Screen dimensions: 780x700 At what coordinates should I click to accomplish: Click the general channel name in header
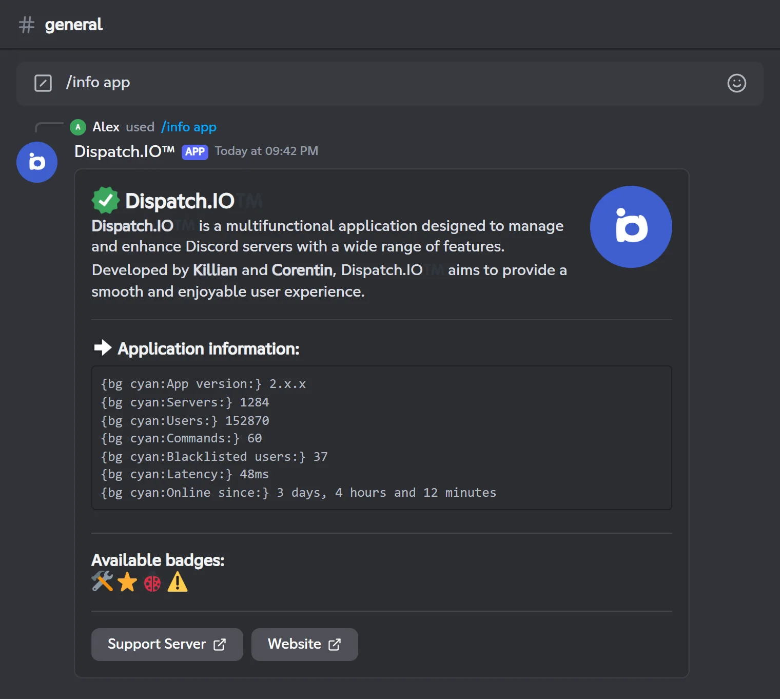click(x=74, y=25)
